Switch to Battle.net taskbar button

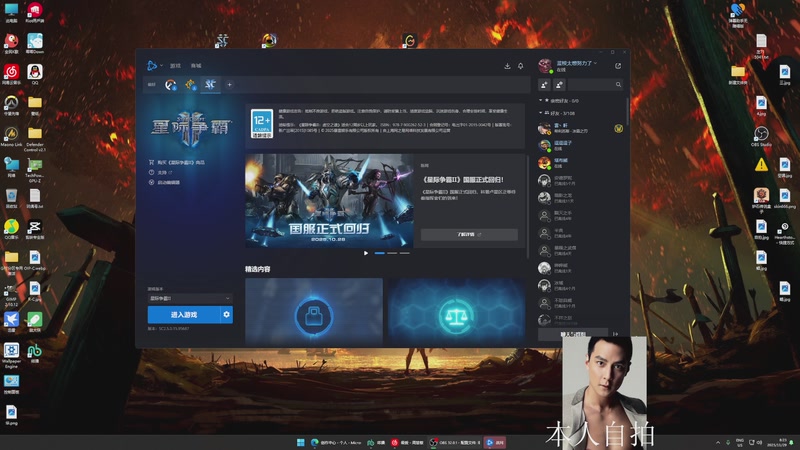[494, 442]
